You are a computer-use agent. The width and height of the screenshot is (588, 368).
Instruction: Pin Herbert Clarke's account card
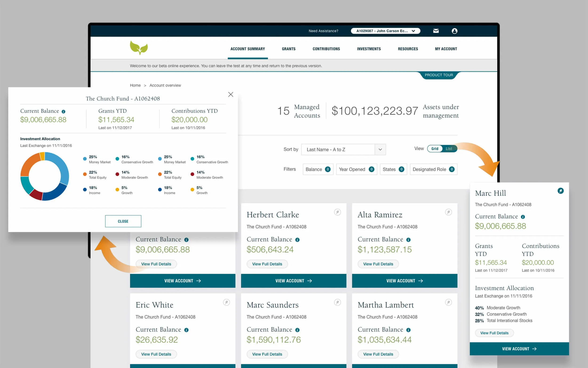click(337, 212)
